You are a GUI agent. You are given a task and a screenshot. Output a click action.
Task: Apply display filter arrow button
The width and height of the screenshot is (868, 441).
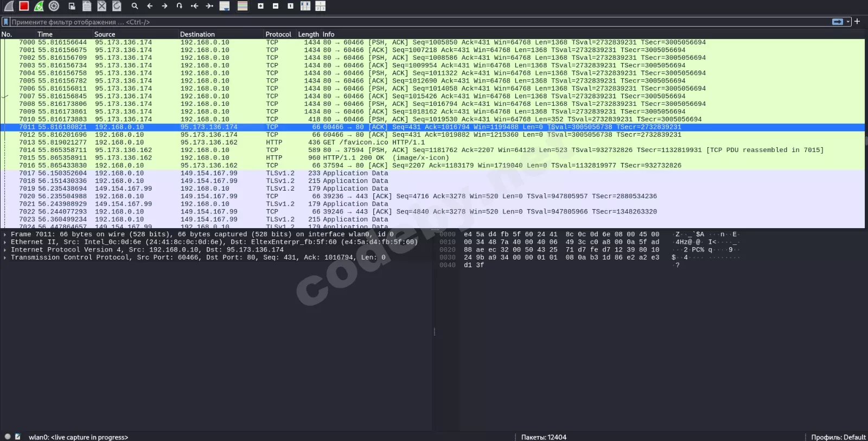click(x=838, y=22)
